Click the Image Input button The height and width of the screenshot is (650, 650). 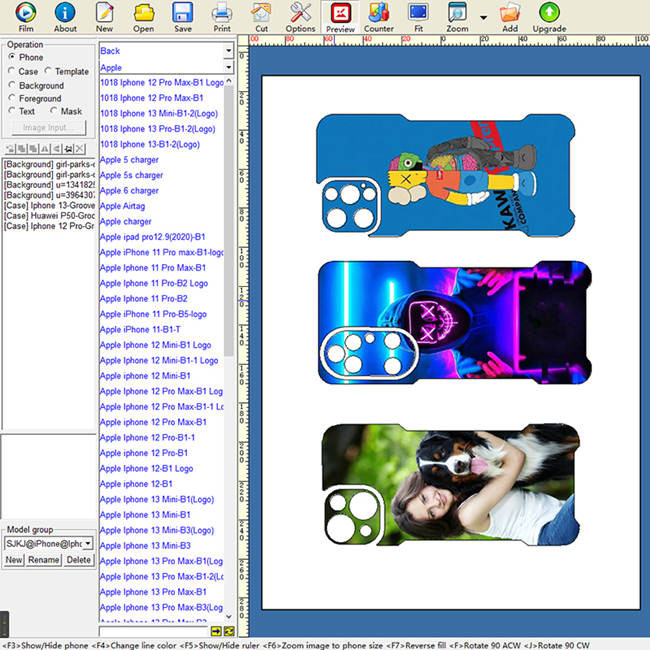pyautogui.click(x=49, y=127)
